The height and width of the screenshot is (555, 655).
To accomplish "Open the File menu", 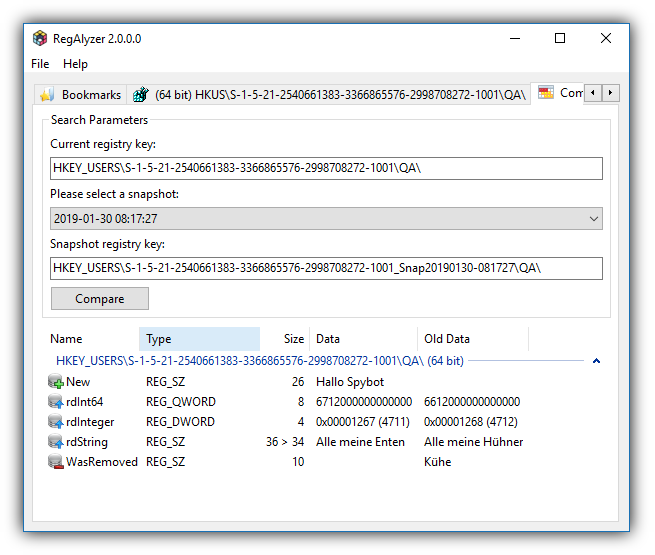I will tap(40, 64).
